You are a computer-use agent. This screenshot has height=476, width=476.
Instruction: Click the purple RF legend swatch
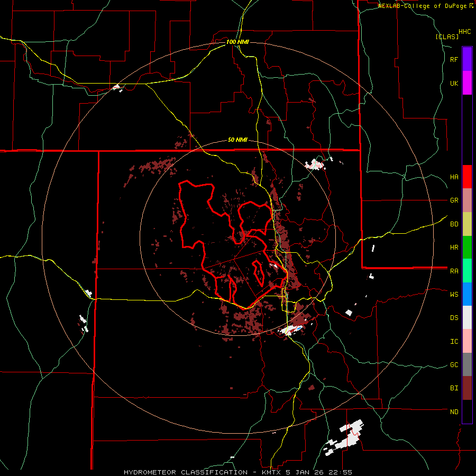(x=467, y=59)
